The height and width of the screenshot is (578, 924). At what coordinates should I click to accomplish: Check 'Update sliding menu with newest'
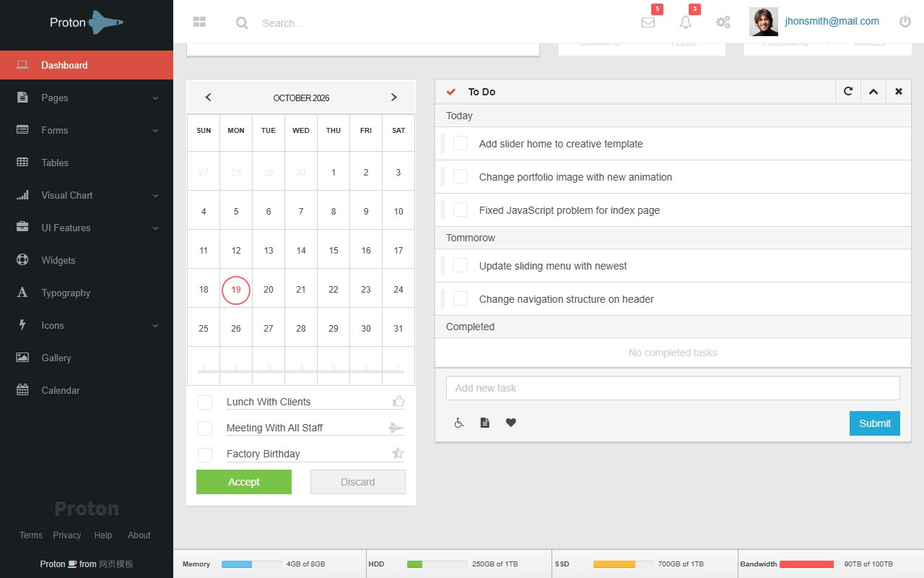coord(461,265)
